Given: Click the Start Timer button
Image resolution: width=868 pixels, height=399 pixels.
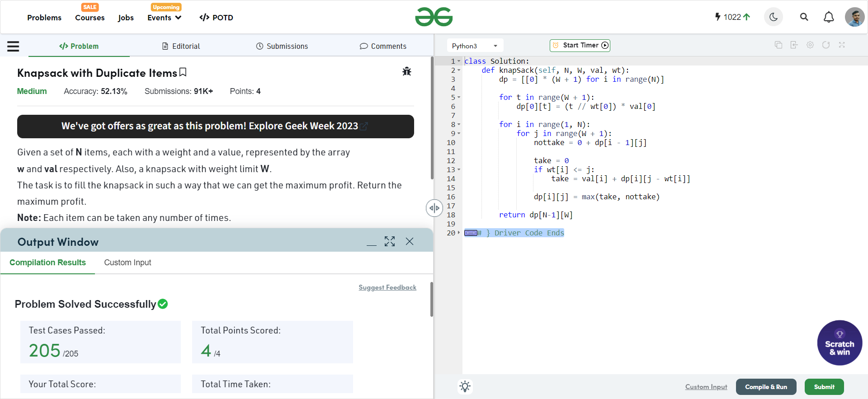Looking at the screenshot, I should coord(580,45).
